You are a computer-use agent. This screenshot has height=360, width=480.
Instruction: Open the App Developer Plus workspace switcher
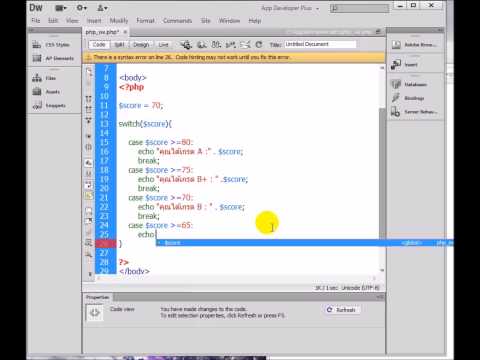[x=290, y=8]
